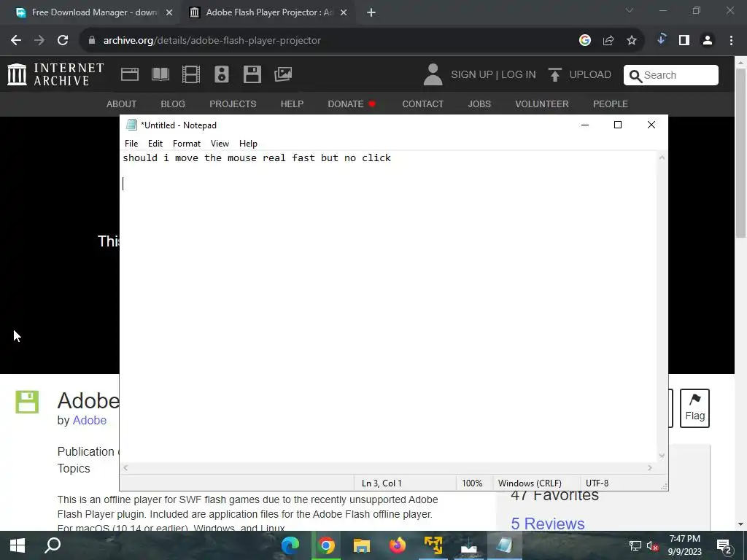Open Notepad File menu
The width and height of the screenshot is (747, 560).
click(131, 144)
